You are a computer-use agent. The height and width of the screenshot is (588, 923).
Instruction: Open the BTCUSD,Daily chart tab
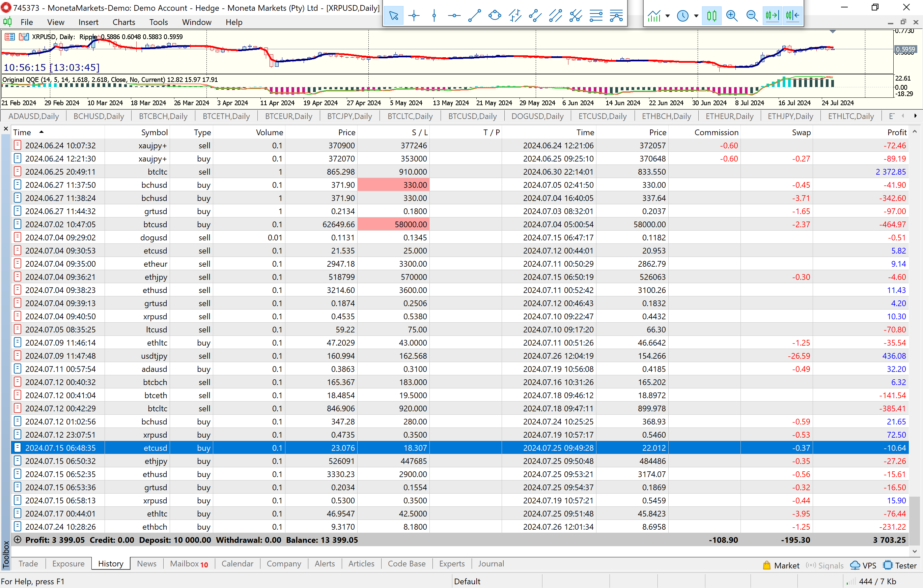[472, 116]
